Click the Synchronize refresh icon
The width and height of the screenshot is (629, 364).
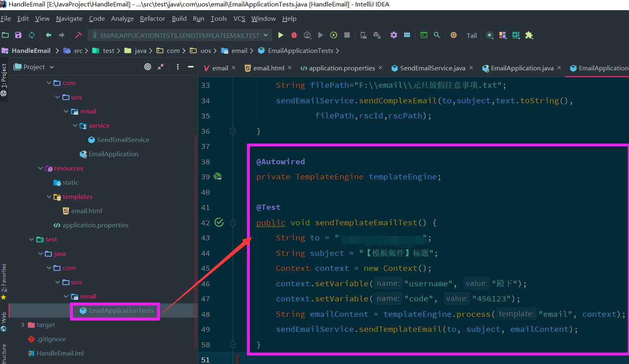point(32,35)
